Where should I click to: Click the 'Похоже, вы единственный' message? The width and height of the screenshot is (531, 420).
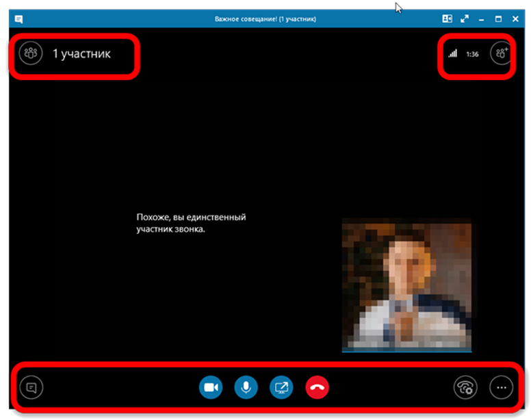click(x=191, y=223)
